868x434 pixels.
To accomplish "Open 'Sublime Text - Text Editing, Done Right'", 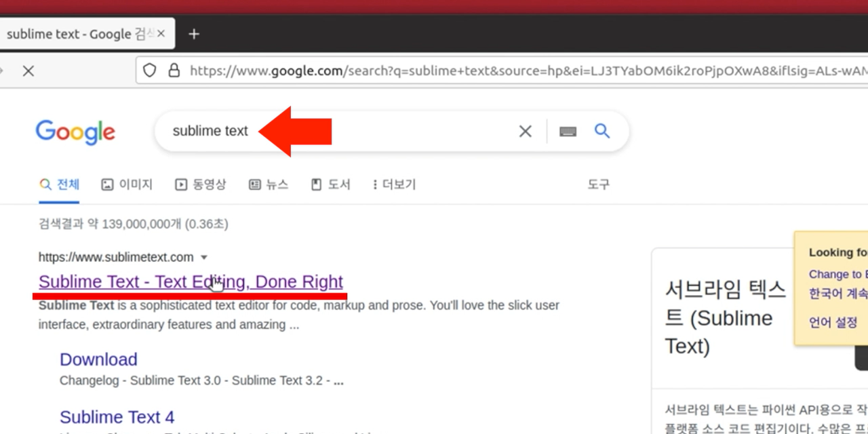I will 191,281.
